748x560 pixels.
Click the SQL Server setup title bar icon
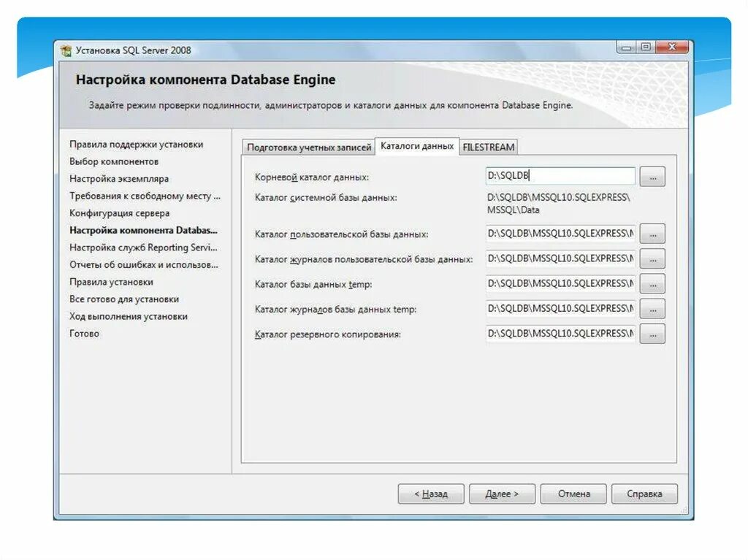coord(66,50)
